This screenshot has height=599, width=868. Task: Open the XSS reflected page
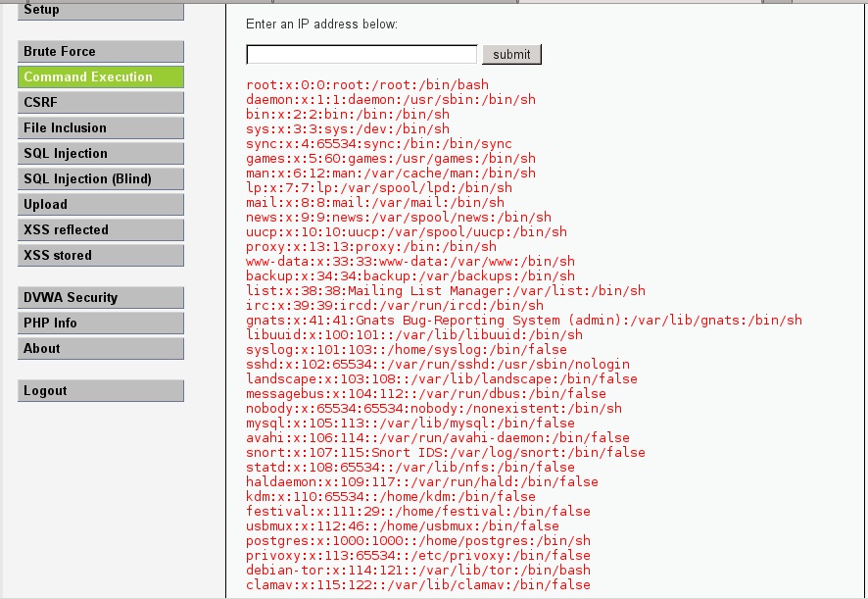[100, 230]
